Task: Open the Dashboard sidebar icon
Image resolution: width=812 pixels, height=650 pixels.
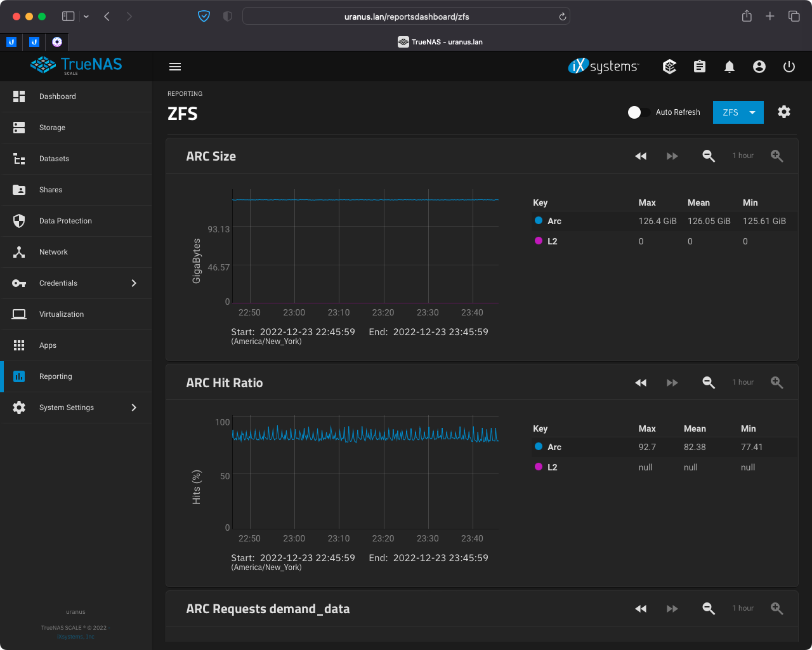Action: (x=19, y=96)
